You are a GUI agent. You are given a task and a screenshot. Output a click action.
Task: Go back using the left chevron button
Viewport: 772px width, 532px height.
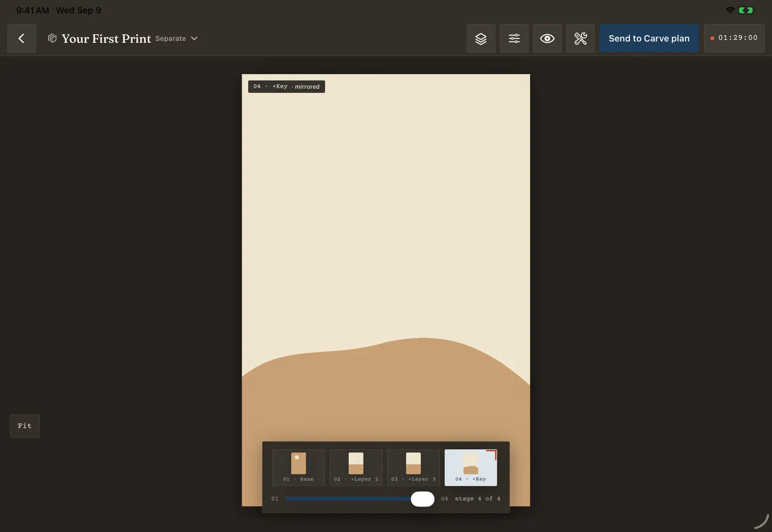point(22,39)
